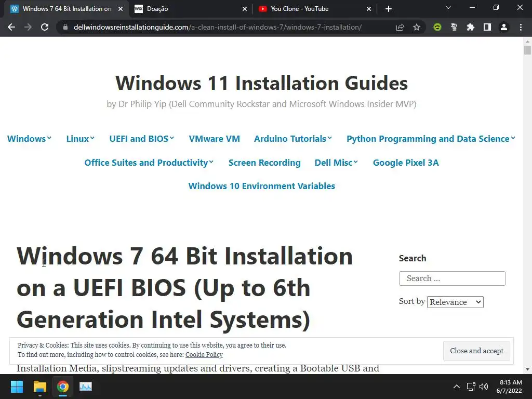Screen dimensions: 532x399
Task: Click the Dr Philip Yip byline
Action: tap(262, 104)
